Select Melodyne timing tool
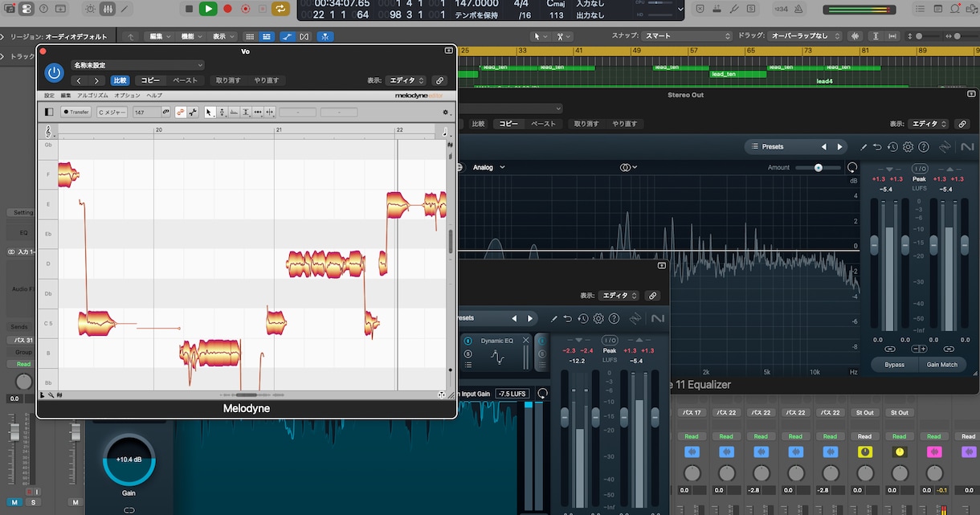The height and width of the screenshot is (515, 980). coord(258,112)
